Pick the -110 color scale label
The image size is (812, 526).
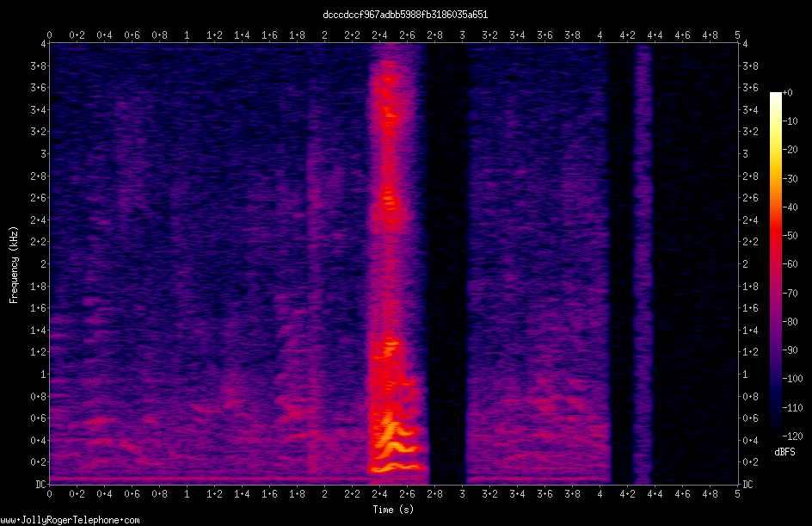pyautogui.click(x=792, y=408)
